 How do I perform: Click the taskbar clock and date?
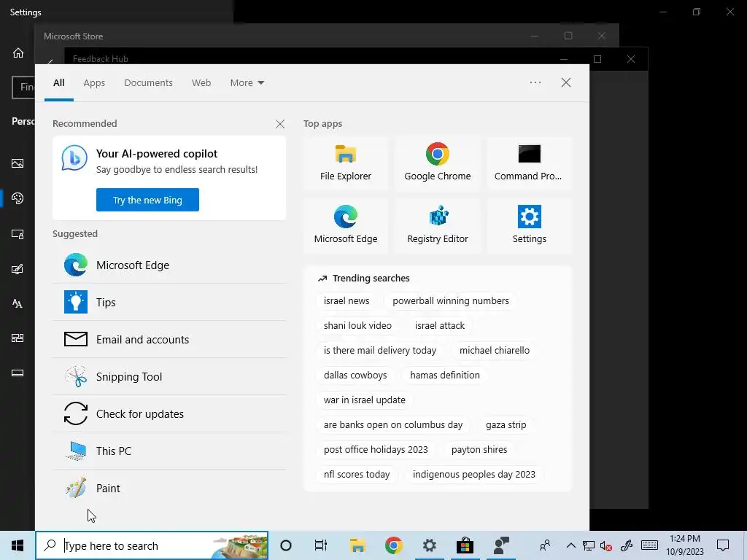(684, 545)
